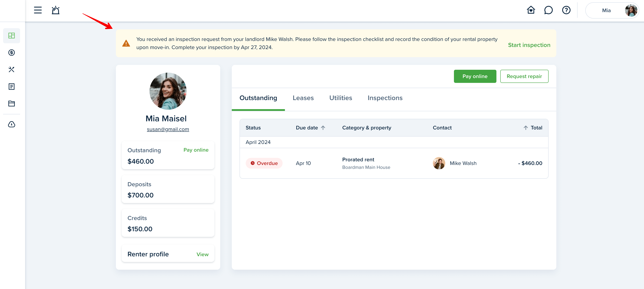Image resolution: width=644 pixels, height=289 pixels.
Task: Click the - $460.00 total amount
Action: [x=530, y=163]
